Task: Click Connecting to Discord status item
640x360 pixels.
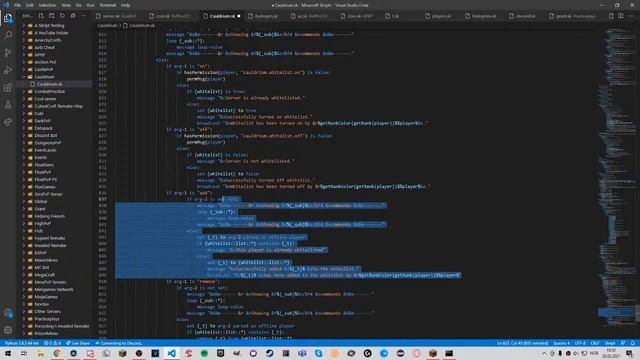Action: 119,343
